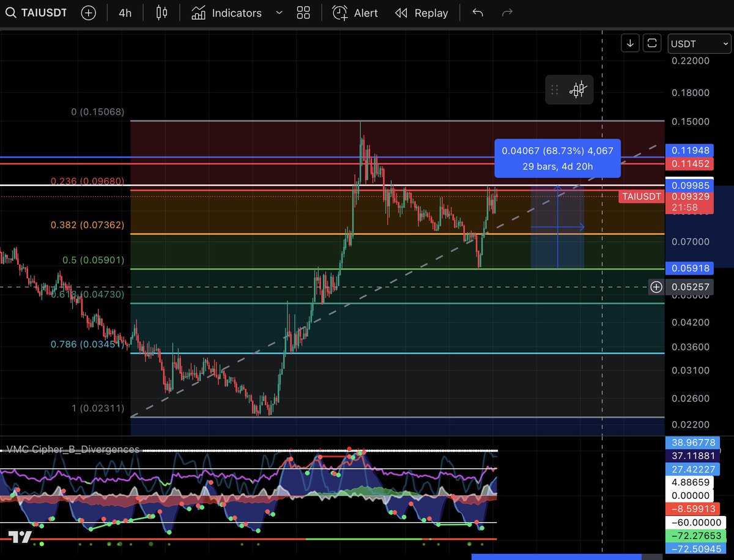Click the add symbol plus icon
This screenshot has width=734, height=560.
coord(89,13)
